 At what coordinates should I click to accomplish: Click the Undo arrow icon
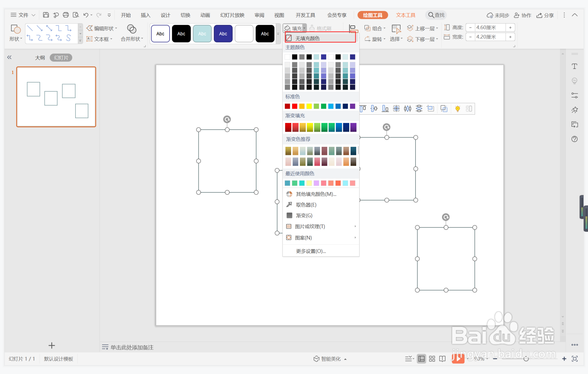(86, 15)
